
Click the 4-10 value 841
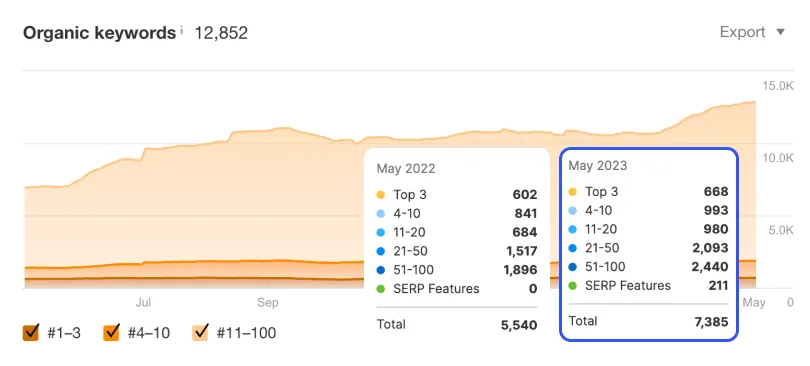pos(525,213)
